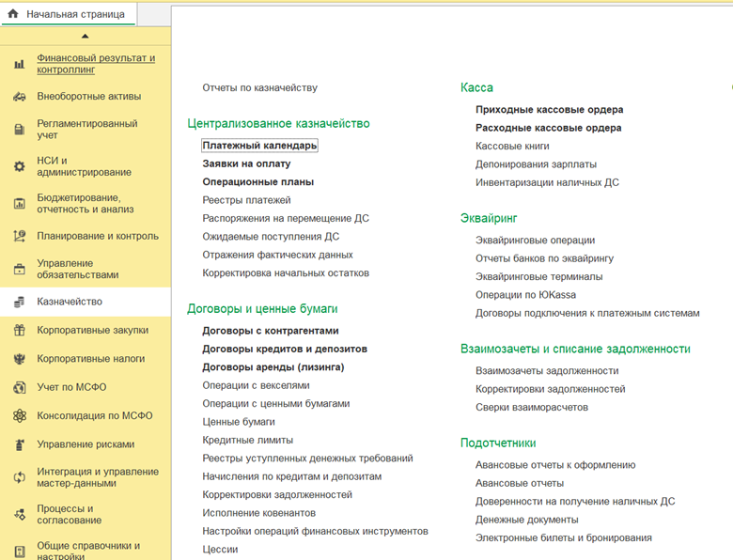Select the Управление рисками section
The width and height of the screenshot is (733, 560).
86,444
